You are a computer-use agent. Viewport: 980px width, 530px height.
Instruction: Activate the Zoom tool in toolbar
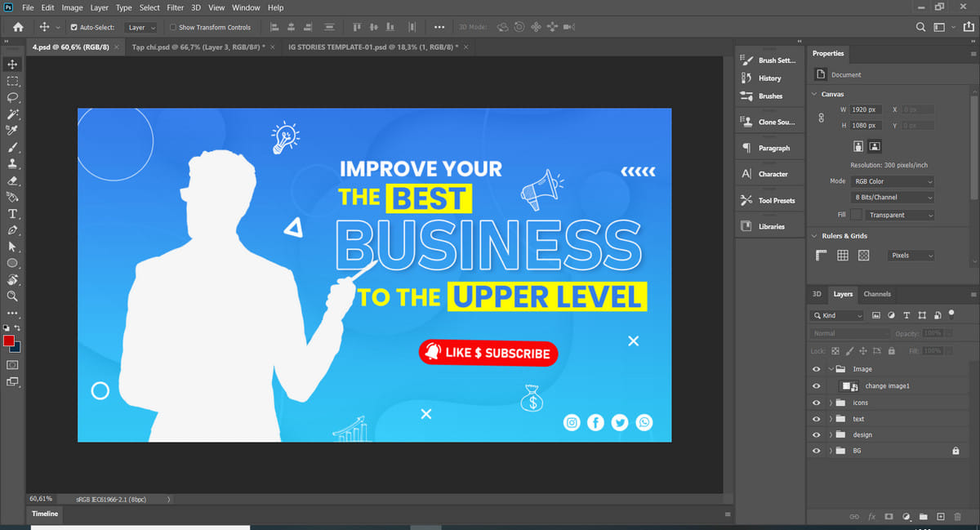12,296
